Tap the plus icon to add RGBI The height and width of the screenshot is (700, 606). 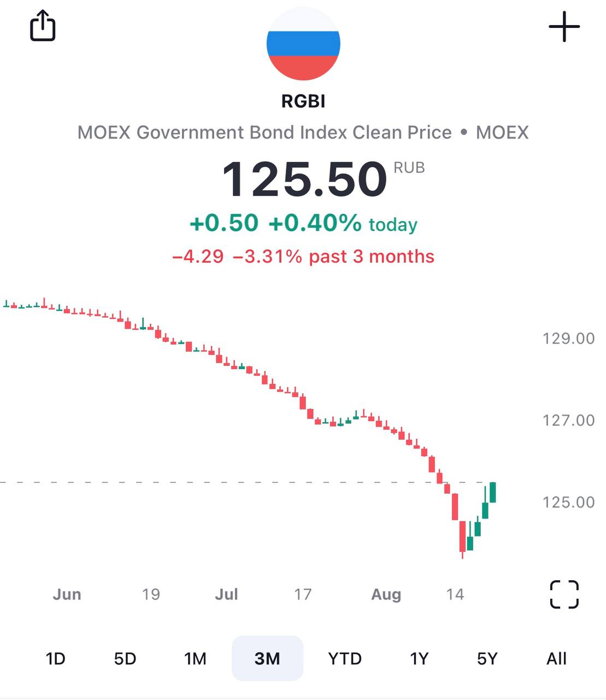click(564, 26)
